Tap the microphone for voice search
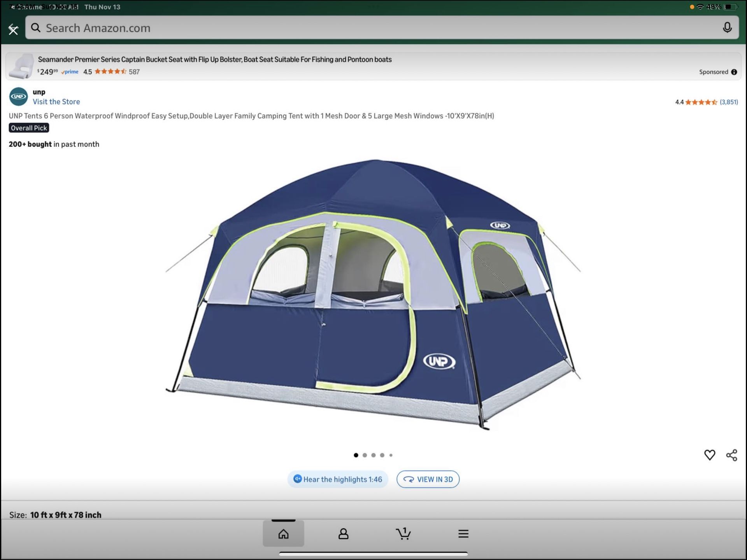This screenshot has width=747, height=560. [x=727, y=28]
